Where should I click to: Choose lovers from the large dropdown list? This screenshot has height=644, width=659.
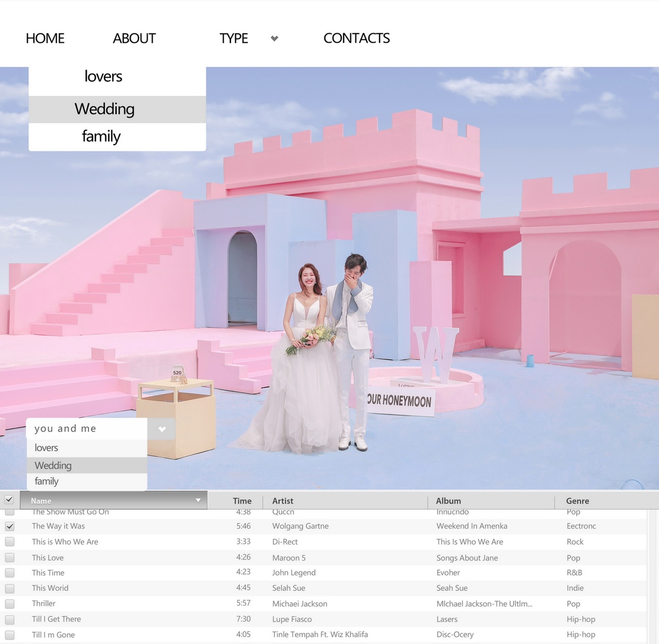(x=104, y=77)
